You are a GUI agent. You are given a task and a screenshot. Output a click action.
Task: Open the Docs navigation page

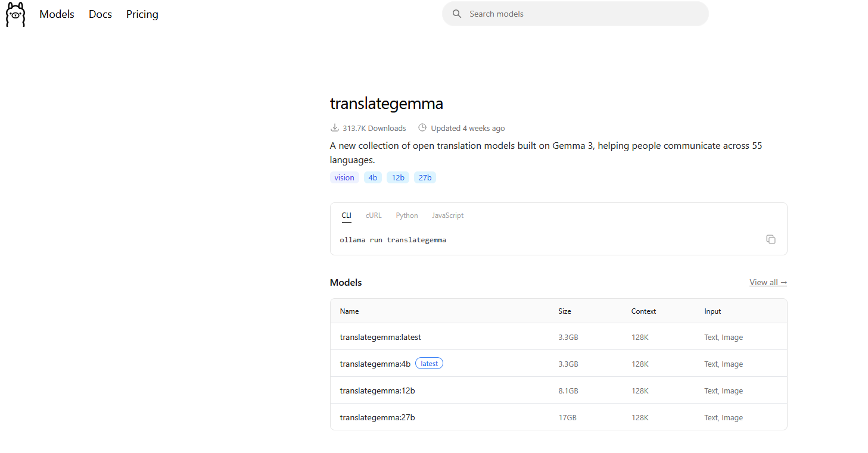click(100, 14)
